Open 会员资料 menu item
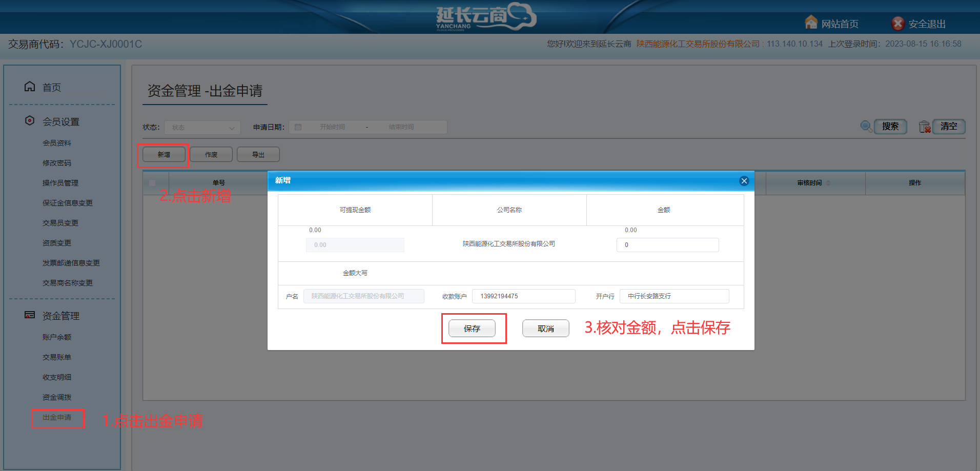The image size is (980, 471). tap(57, 143)
